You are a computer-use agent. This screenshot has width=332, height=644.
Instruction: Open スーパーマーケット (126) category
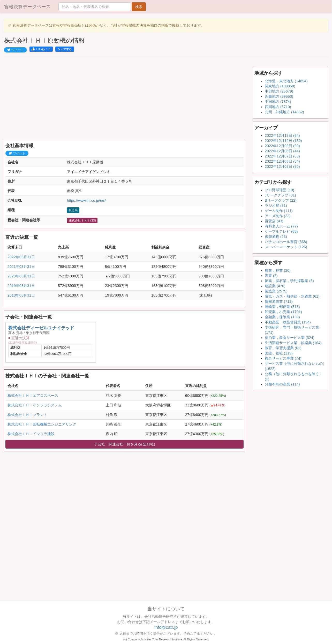(286, 247)
